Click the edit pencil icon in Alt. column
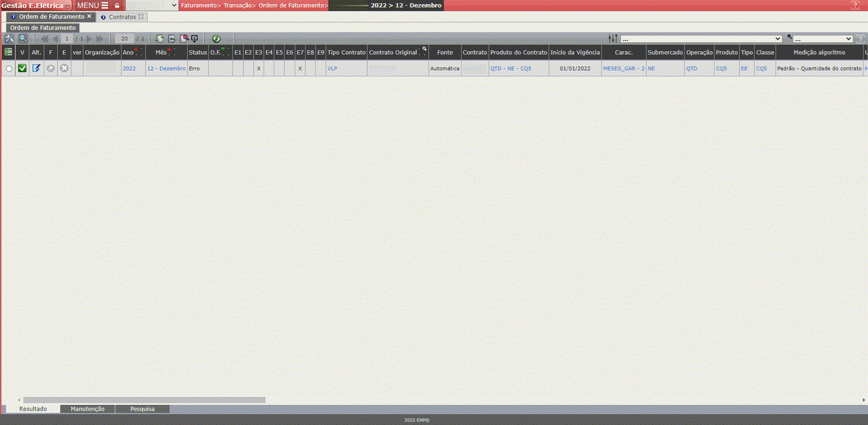868x425 pixels. coord(36,69)
